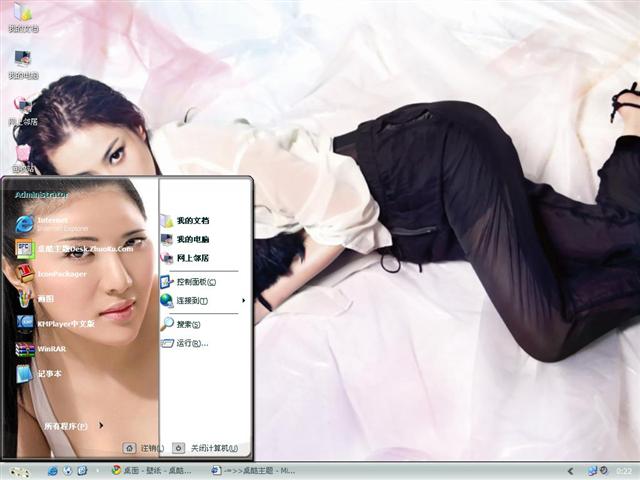Switch to 桌酷主题 taskbar window
The image size is (640, 480).
pyautogui.click(x=253, y=471)
